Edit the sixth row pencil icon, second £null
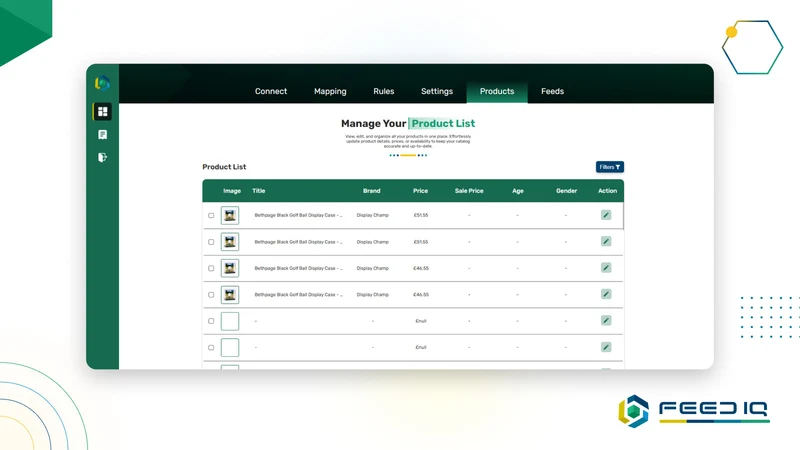Screen dimensions: 800x450 tap(606, 347)
